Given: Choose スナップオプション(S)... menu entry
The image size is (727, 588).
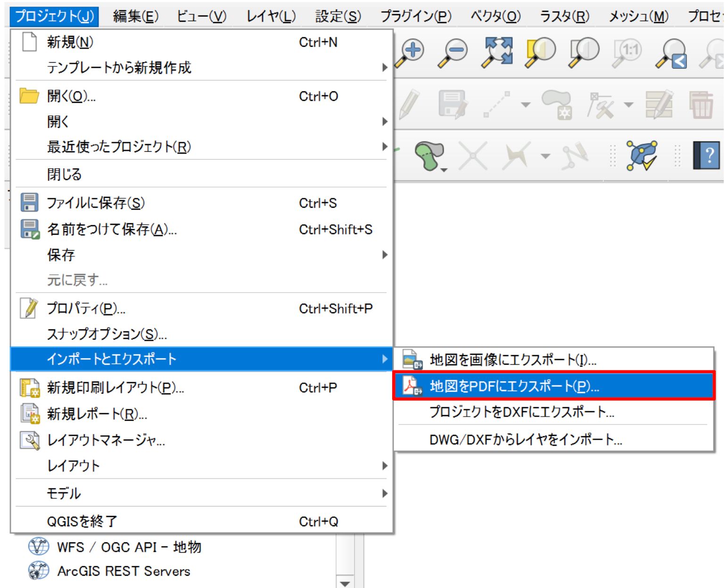Looking at the screenshot, I should point(201,334).
